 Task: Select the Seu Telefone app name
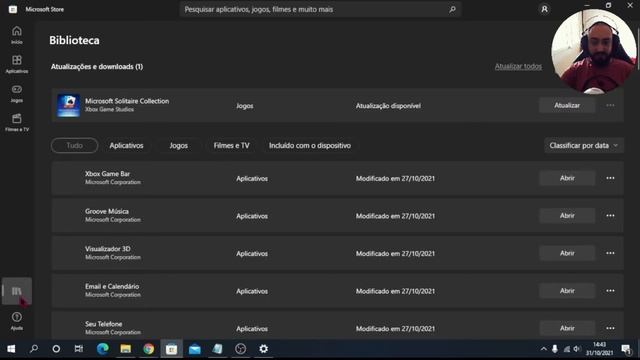(104, 324)
